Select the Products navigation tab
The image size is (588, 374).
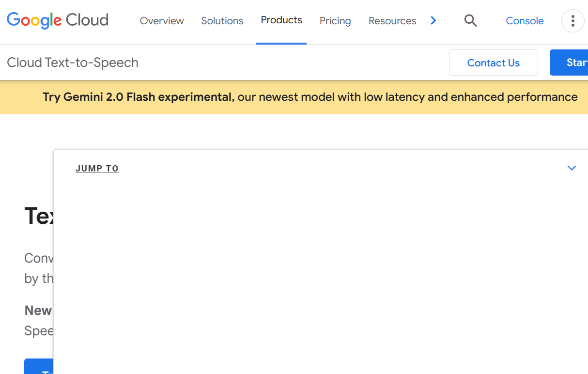tap(281, 20)
